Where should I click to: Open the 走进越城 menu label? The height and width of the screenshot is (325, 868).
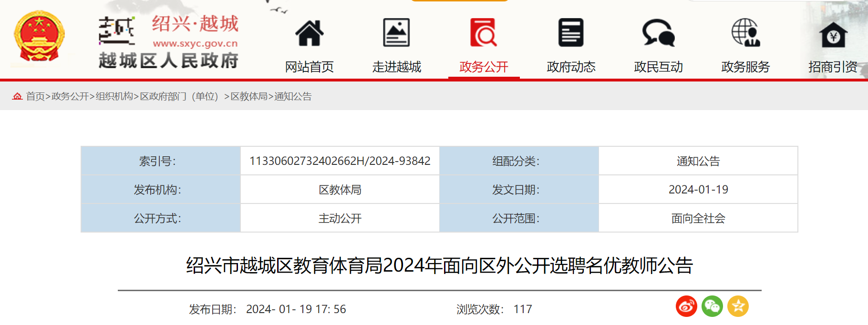pos(397,67)
